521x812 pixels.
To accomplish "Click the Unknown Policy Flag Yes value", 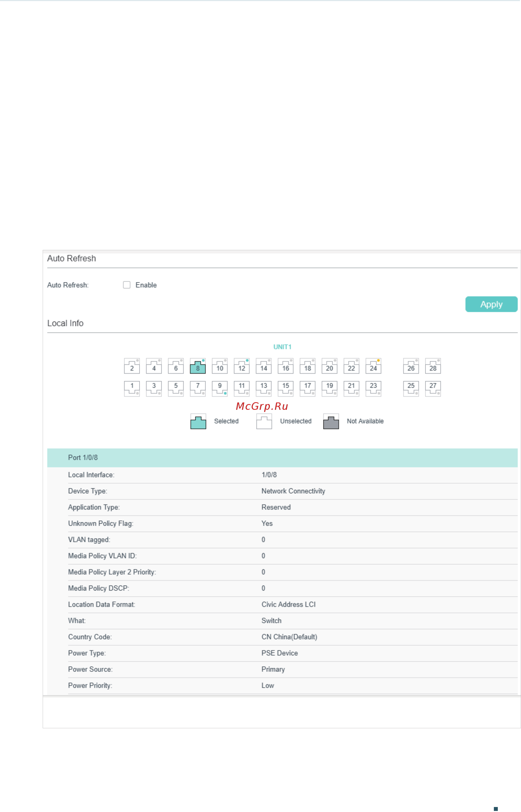I will [x=267, y=524].
